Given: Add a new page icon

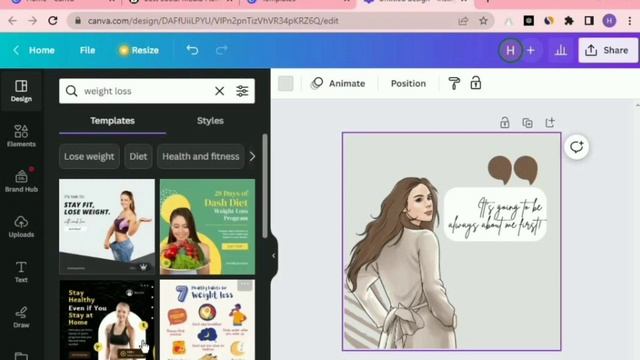Looking at the screenshot, I should point(550,122).
